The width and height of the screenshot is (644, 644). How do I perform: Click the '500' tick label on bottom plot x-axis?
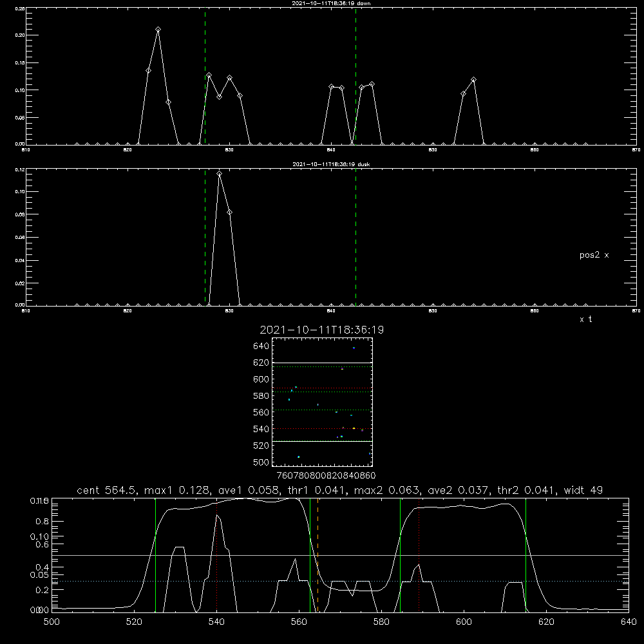tap(52, 622)
